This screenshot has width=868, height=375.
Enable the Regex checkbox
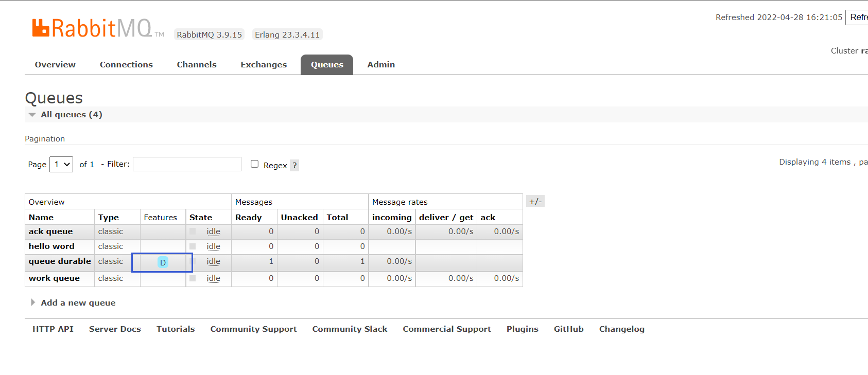point(254,164)
